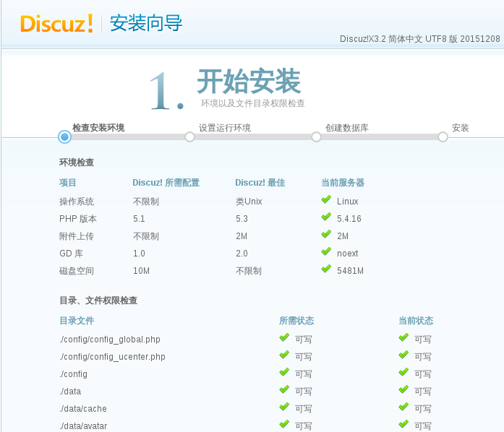The width and height of the screenshot is (504, 432).
Task: Click current-status checkmark for config_global.php
Action: click(403, 338)
